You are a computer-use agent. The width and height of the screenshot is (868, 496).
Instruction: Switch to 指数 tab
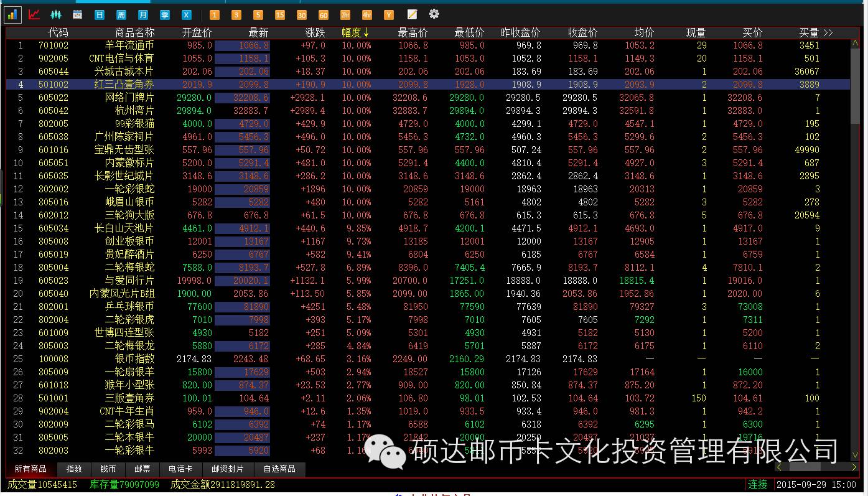click(x=74, y=469)
